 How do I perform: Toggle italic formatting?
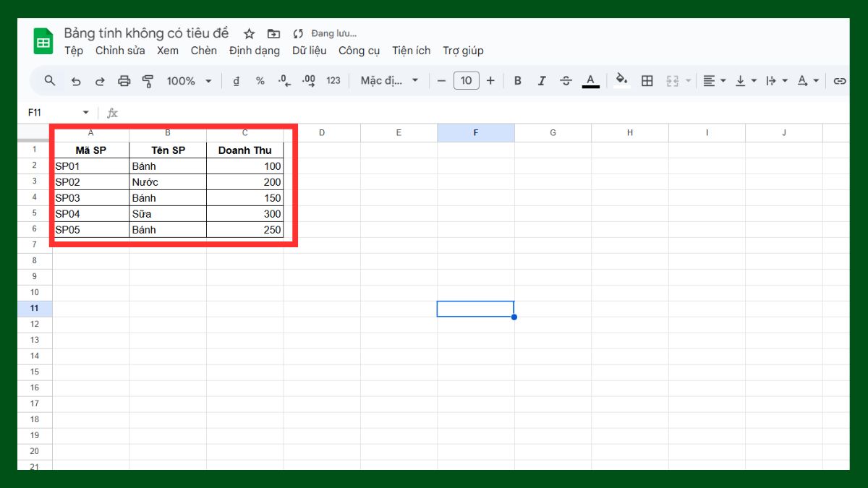click(x=542, y=81)
